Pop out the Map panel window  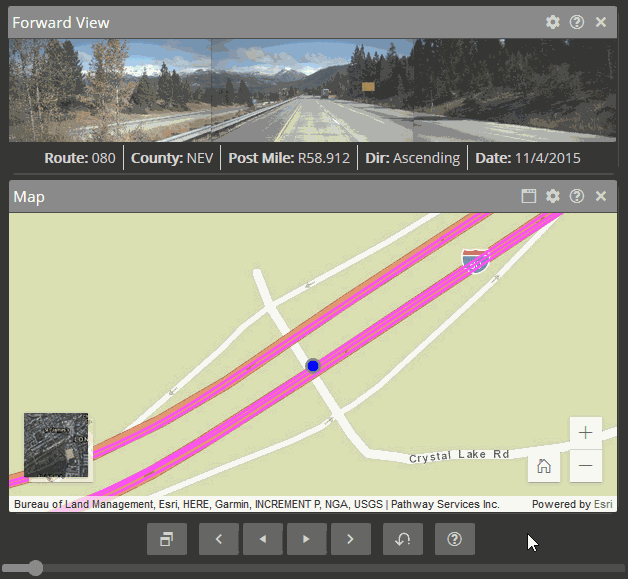pos(529,196)
